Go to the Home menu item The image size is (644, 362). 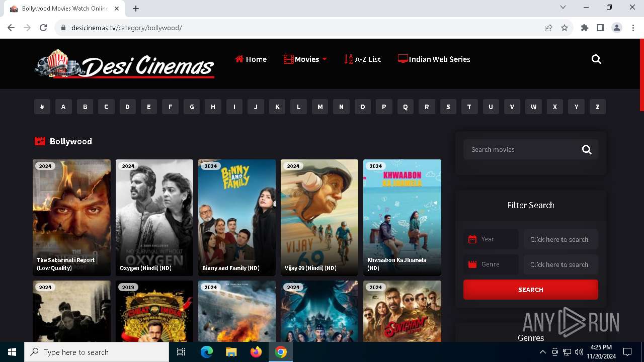pyautogui.click(x=251, y=59)
